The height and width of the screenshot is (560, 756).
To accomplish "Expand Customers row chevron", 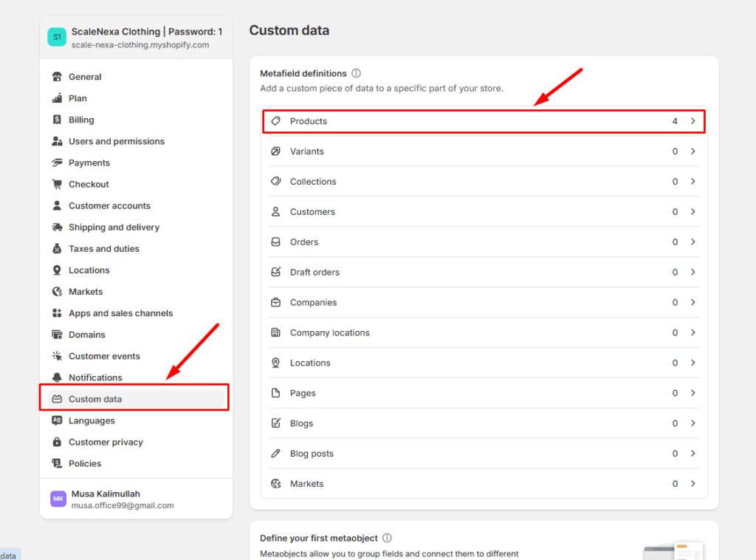I will [x=693, y=212].
